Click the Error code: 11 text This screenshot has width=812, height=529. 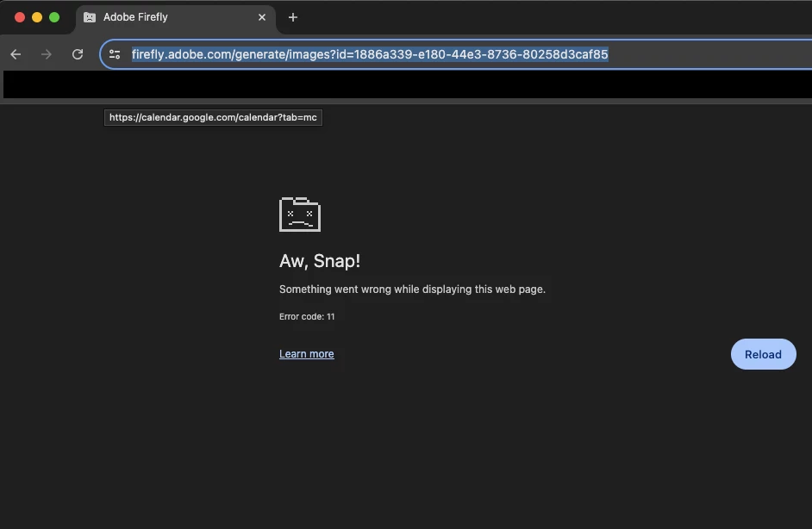point(307,317)
